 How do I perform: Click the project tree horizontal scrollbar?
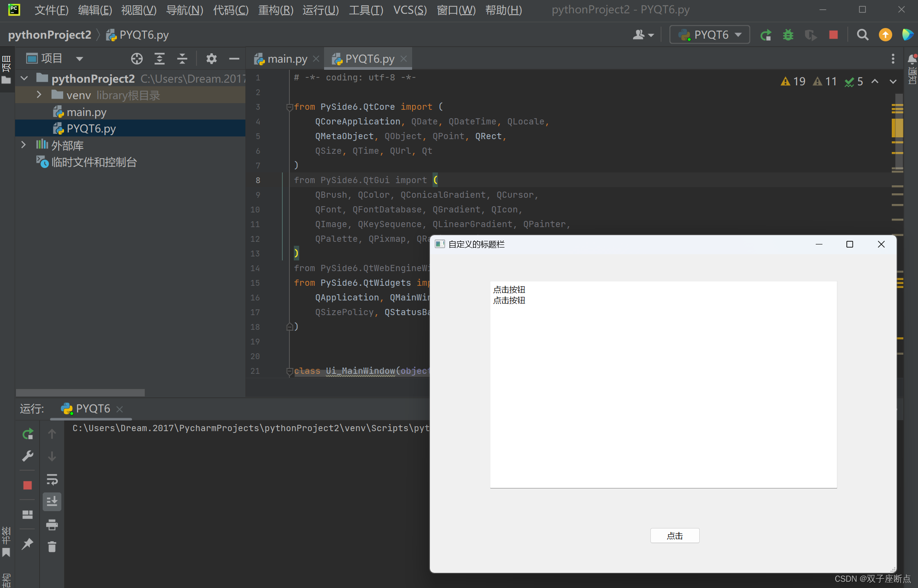click(x=80, y=393)
